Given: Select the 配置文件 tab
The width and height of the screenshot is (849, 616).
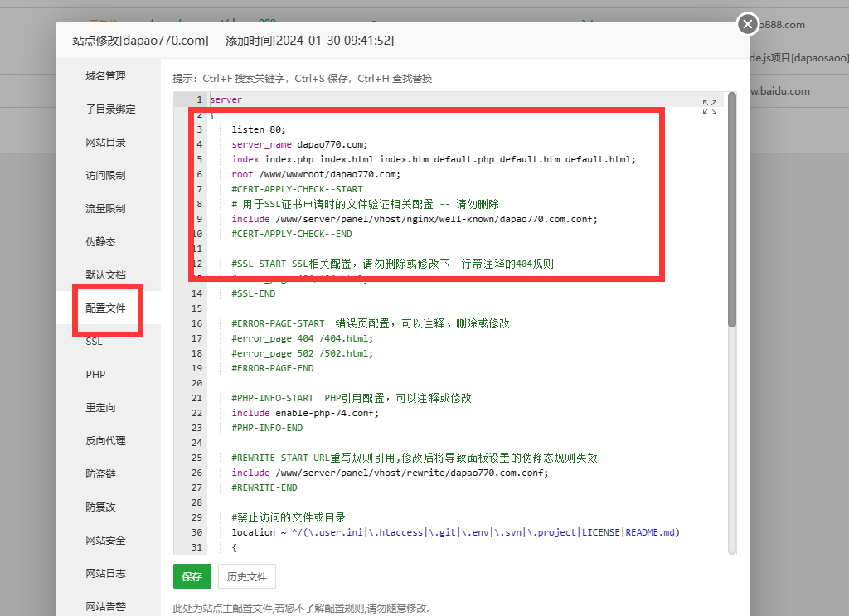Looking at the screenshot, I should pos(105,308).
